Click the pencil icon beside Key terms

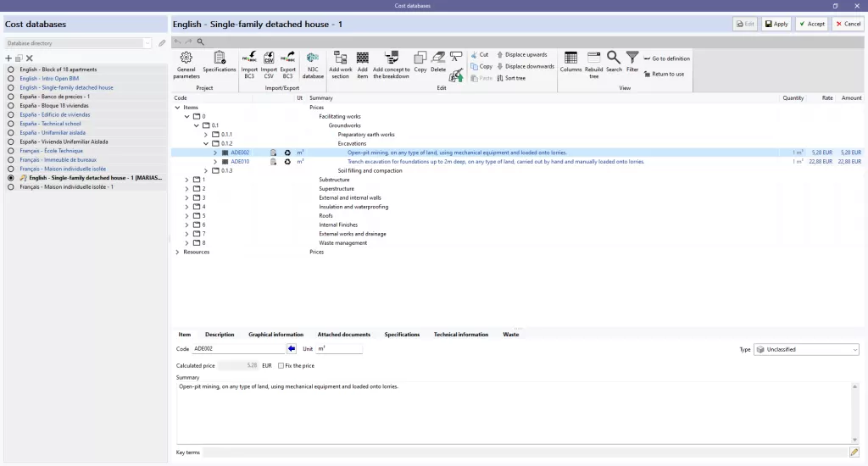(854, 452)
